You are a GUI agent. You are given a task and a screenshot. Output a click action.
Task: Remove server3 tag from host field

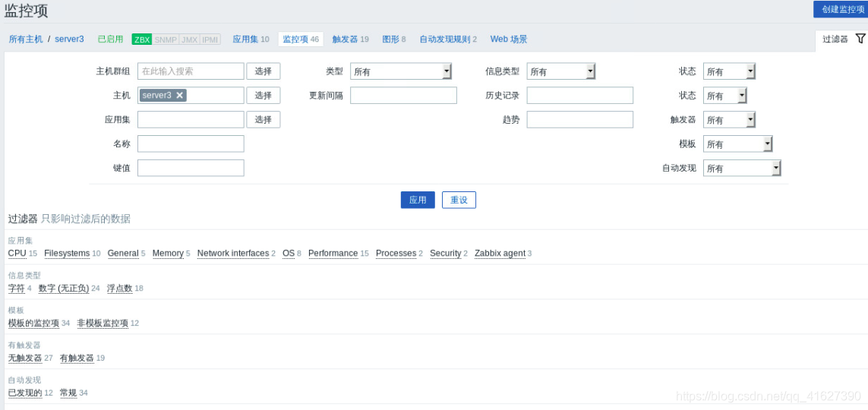click(179, 95)
